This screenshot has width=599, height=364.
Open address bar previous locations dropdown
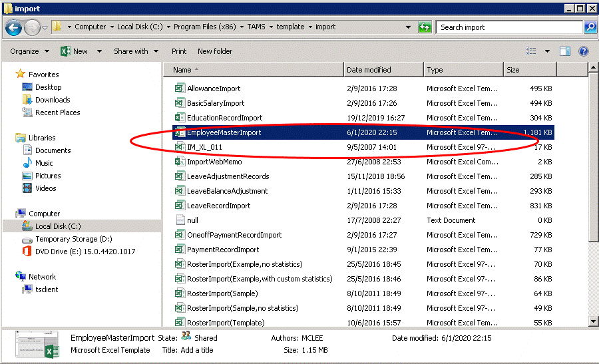click(x=408, y=27)
